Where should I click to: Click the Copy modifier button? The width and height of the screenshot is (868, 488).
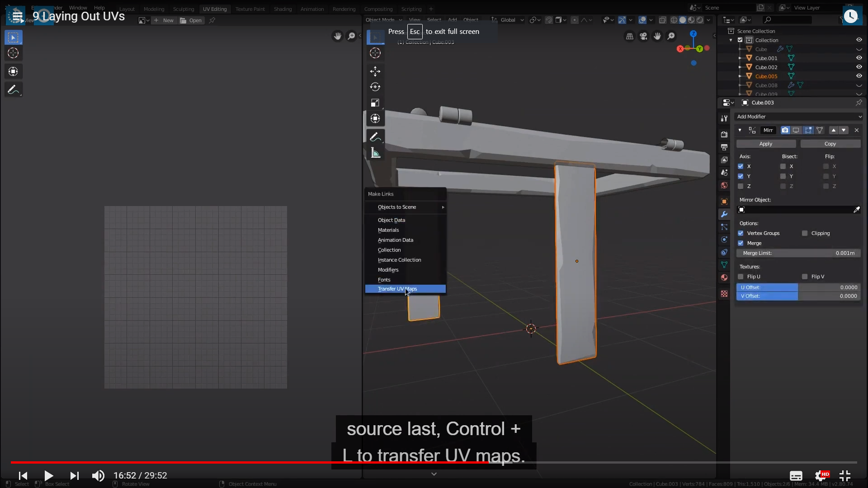click(x=830, y=144)
